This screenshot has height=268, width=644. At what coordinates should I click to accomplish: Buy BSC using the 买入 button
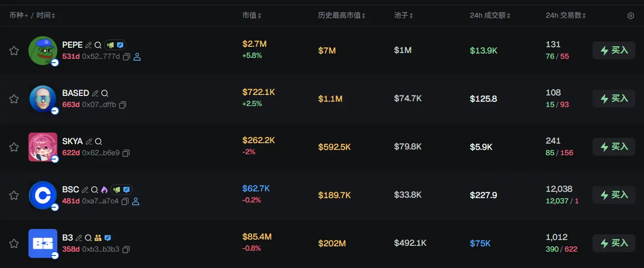pos(614,195)
